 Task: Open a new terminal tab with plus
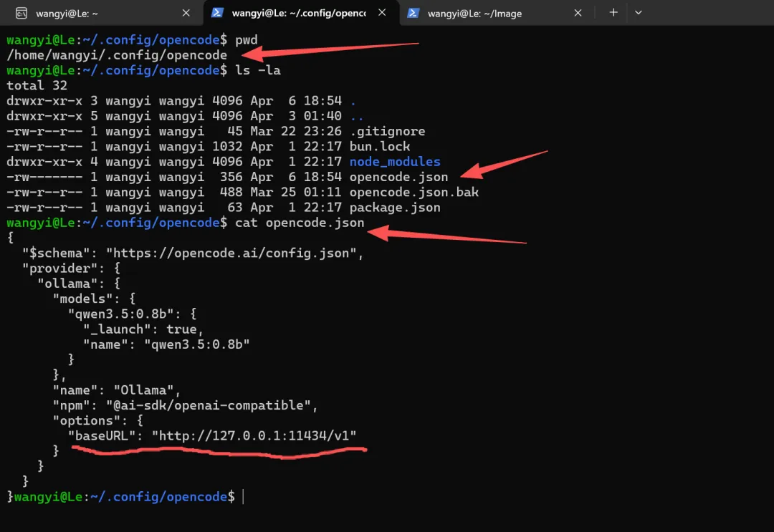tap(613, 12)
